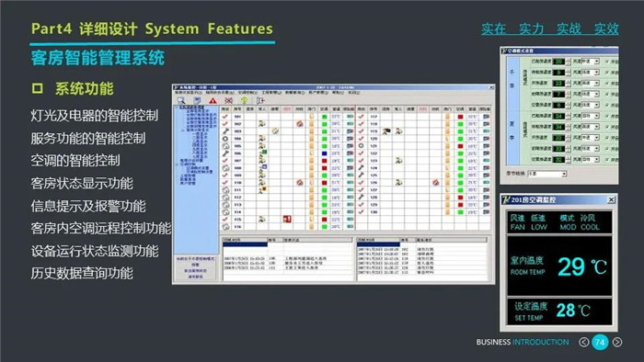Click the previous slide arrow icon
Screen dimensions: 644x362
pos(583,342)
